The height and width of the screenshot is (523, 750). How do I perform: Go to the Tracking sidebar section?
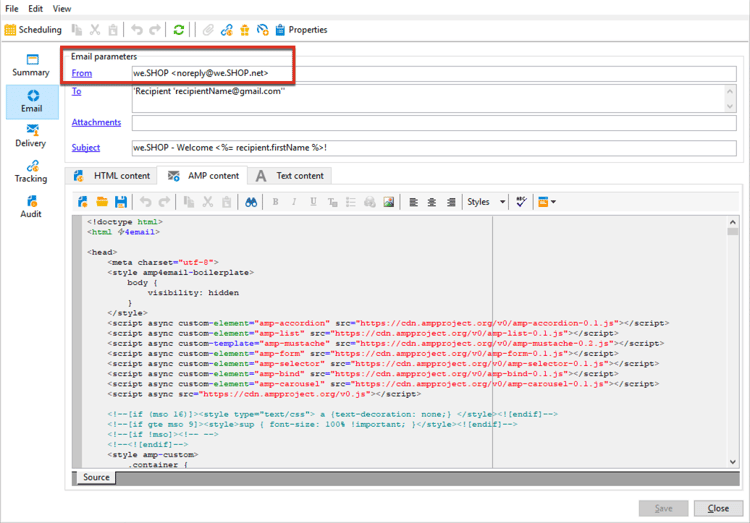(x=31, y=171)
